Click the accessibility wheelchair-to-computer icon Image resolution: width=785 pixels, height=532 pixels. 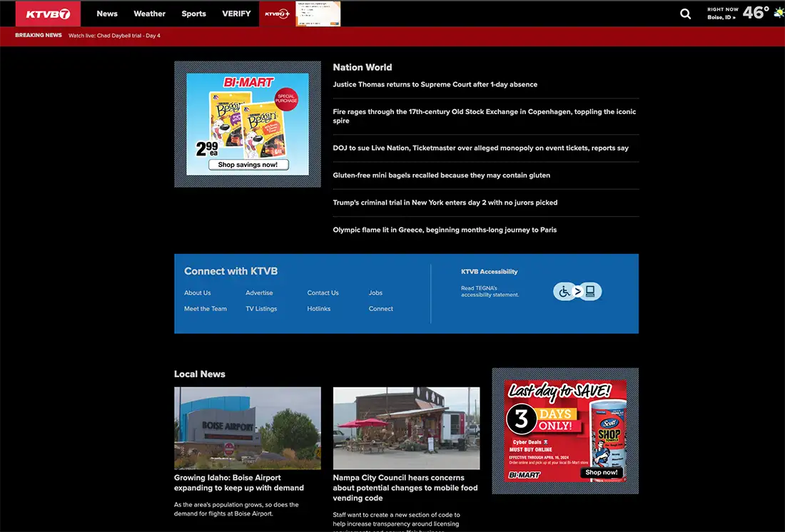tap(577, 291)
